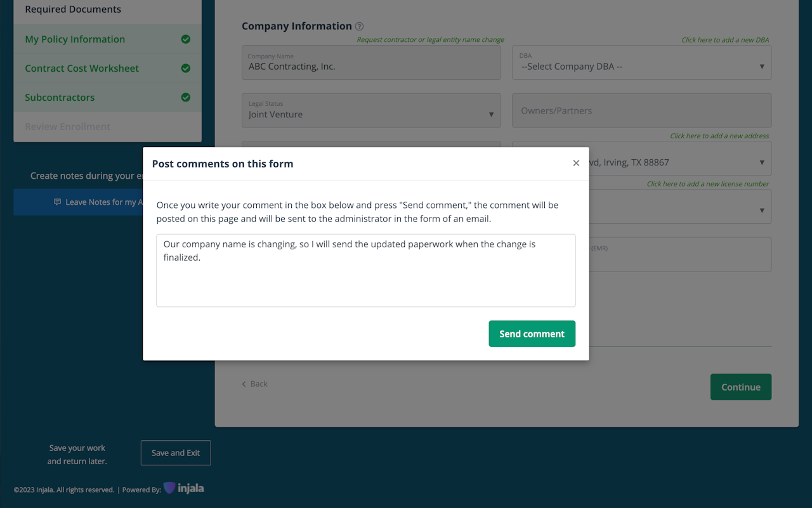Close the Post comments dialog
Screen dimensions: 812x508
[x=576, y=163]
